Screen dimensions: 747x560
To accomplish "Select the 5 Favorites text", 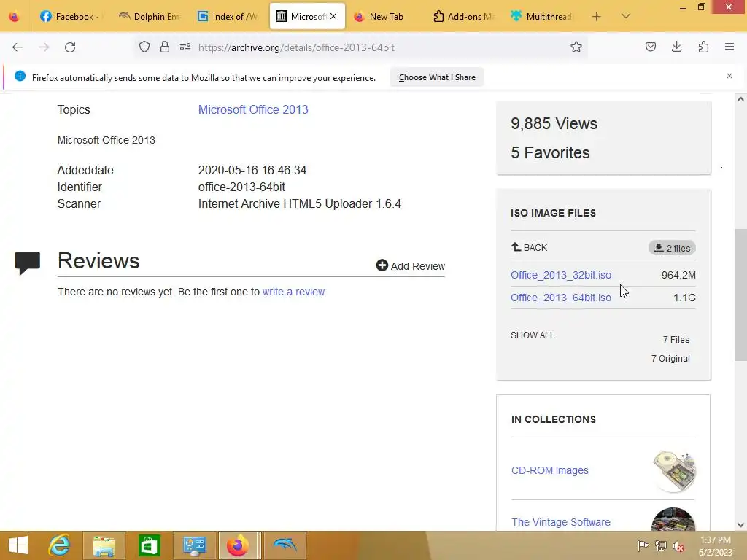I will coord(550,152).
